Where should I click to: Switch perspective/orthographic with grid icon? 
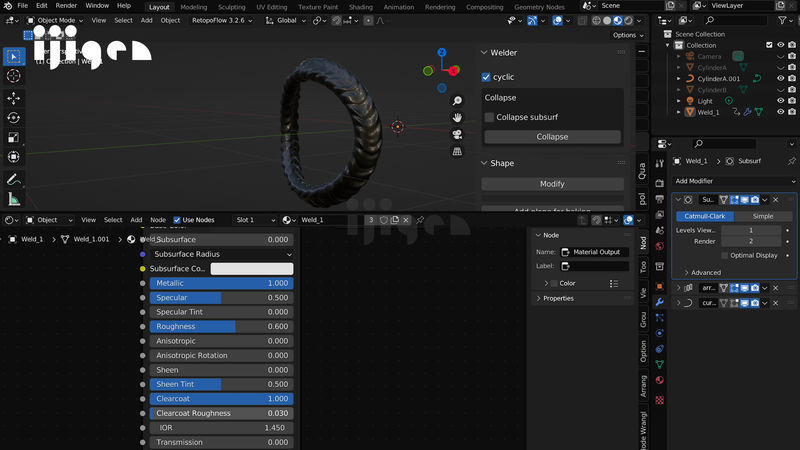pyautogui.click(x=457, y=151)
